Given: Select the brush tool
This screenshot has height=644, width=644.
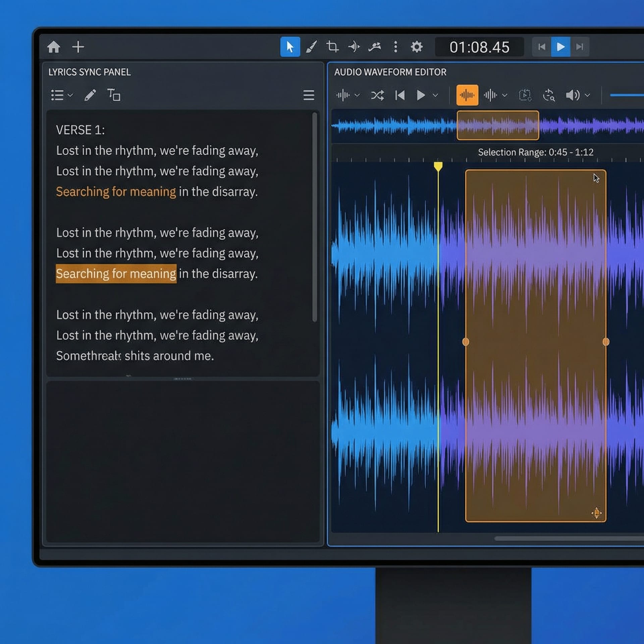Looking at the screenshot, I should click(x=311, y=47).
